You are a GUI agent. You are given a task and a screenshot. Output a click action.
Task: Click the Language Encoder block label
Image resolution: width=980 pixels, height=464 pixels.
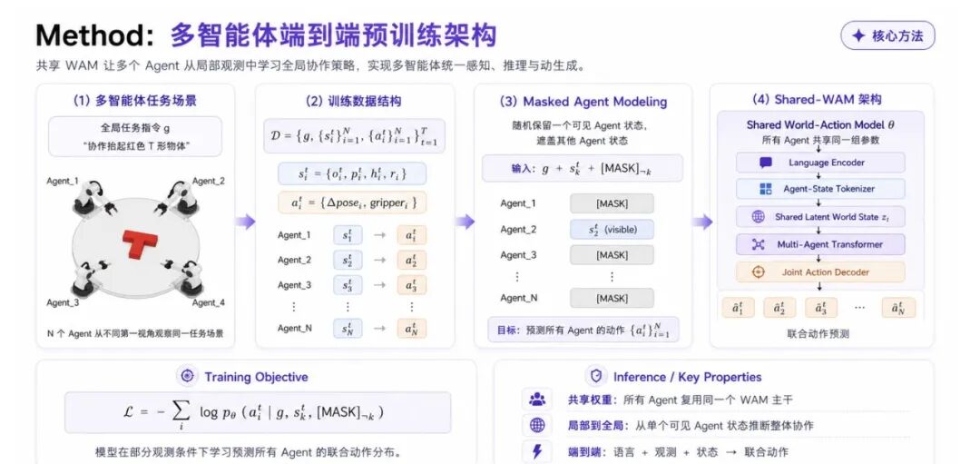(x=827, y=163)
